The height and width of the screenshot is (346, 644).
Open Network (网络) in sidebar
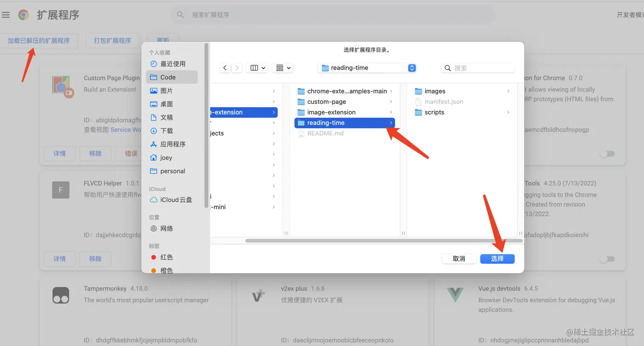(172, 229)
